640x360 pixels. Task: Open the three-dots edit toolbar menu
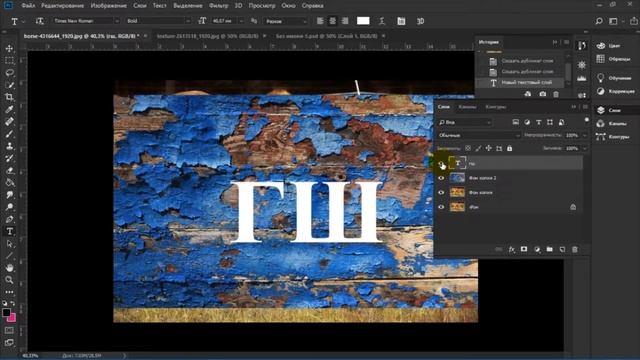[x=9, y=292]
